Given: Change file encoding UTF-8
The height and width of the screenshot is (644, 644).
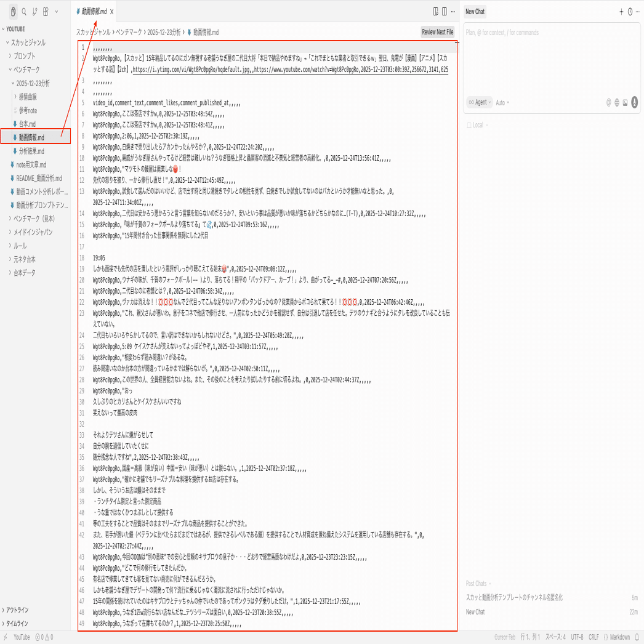Looking at the screenshot, I should [577, 637].
